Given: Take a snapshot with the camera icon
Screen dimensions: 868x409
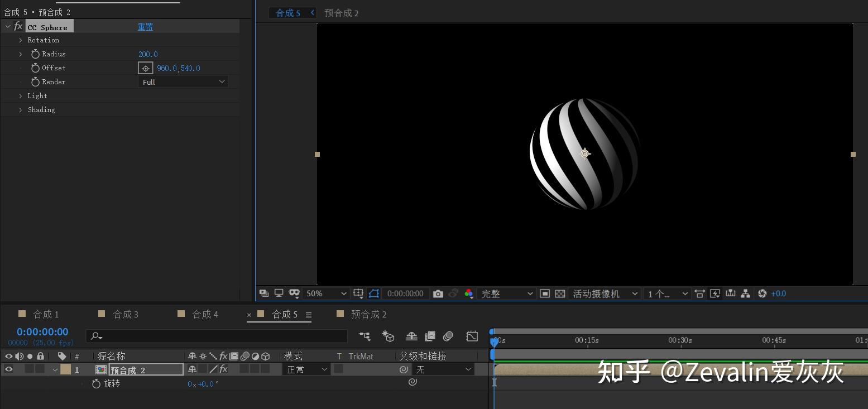Looking at the screenshot, I should click(438, 293).
